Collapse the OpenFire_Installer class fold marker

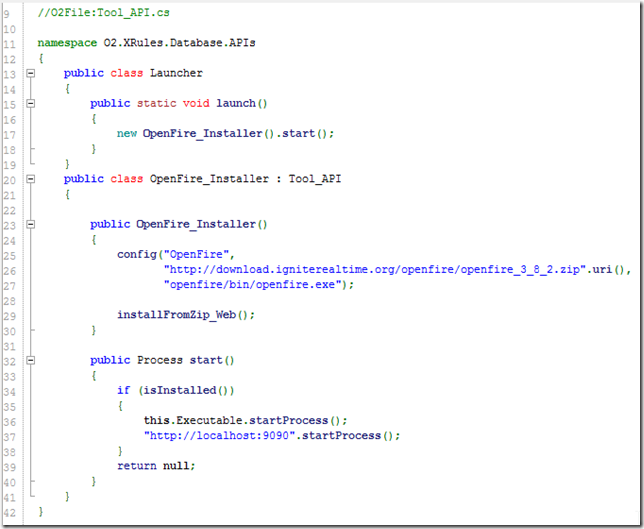(x=31, y=179)
